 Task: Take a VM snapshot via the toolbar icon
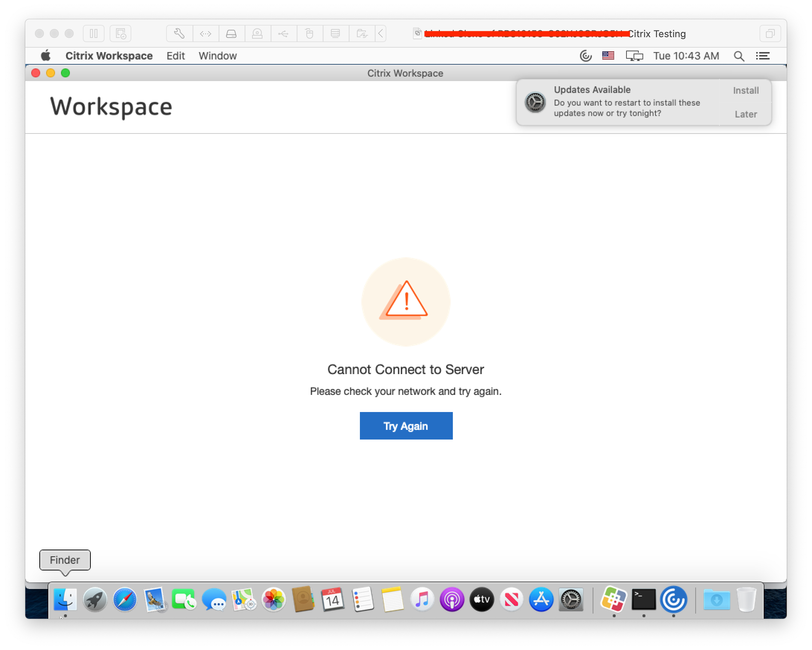tap(120, 33)
